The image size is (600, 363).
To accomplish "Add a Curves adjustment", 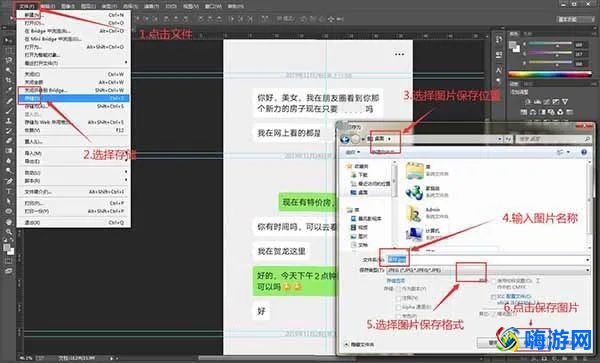I will tap(546, 102).
